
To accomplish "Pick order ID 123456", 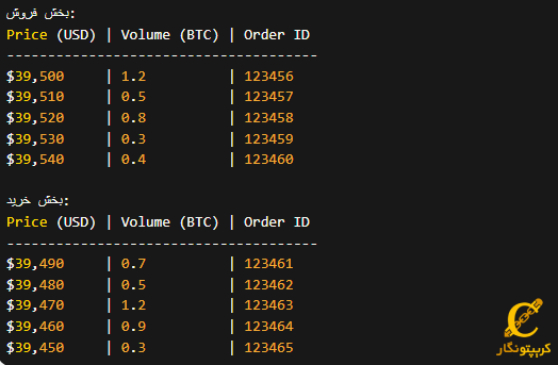I will tap(269, 76).
